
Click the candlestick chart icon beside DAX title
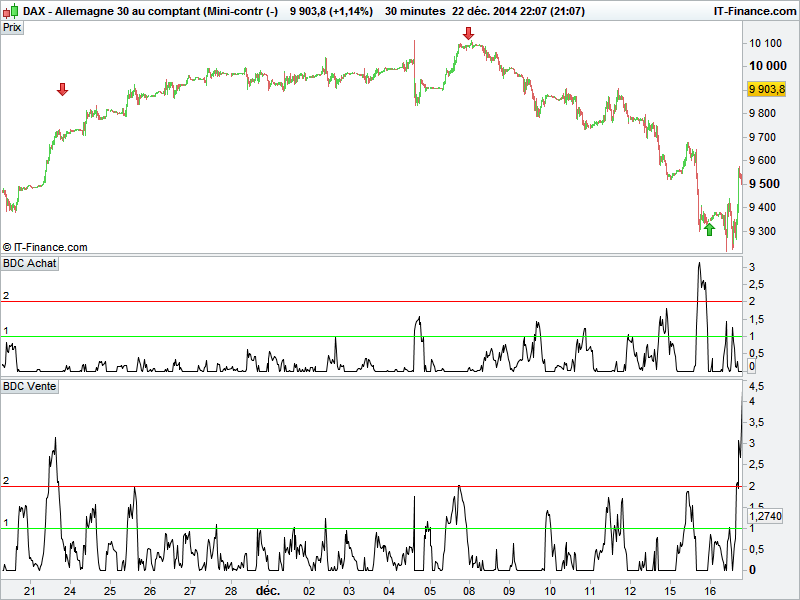[11, 10]
